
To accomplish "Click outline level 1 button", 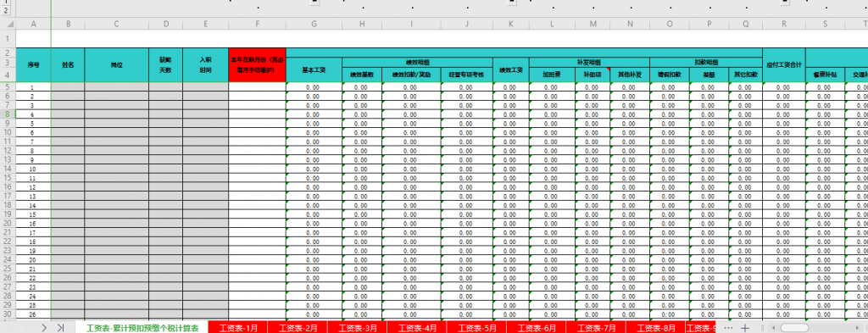I will (6, 3).
